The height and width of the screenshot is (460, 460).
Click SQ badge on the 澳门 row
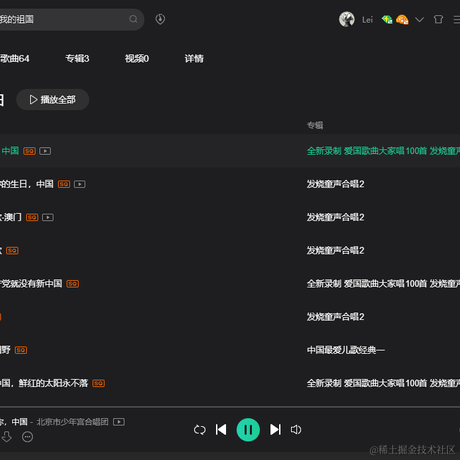32,217
